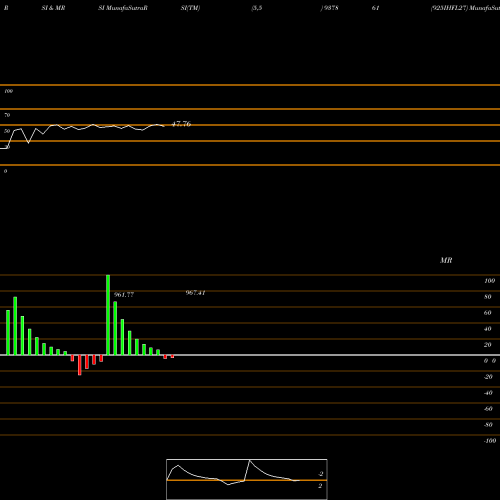Click the 'SI & MR' header text

(53, 8)
